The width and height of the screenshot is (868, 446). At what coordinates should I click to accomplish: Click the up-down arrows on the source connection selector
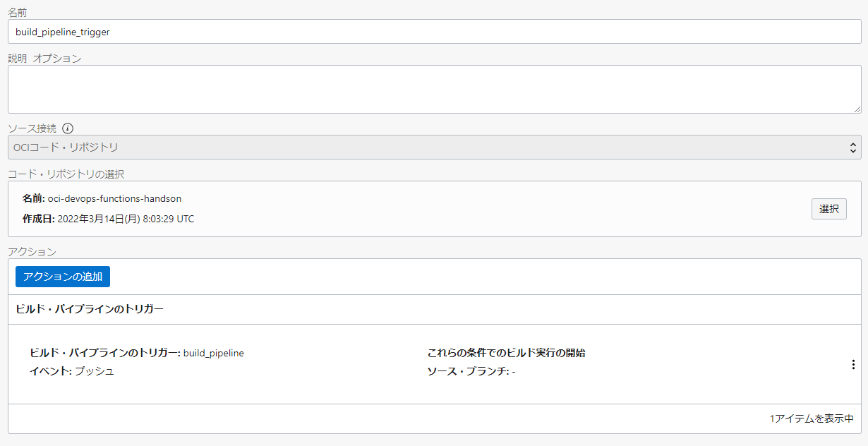[853, 147]
